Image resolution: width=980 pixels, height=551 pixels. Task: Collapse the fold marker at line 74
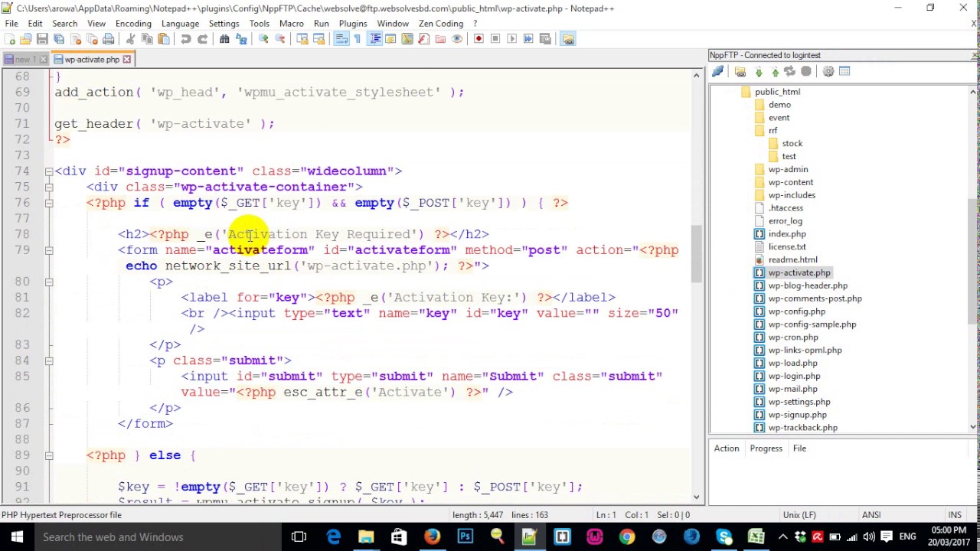click(48, 171)
